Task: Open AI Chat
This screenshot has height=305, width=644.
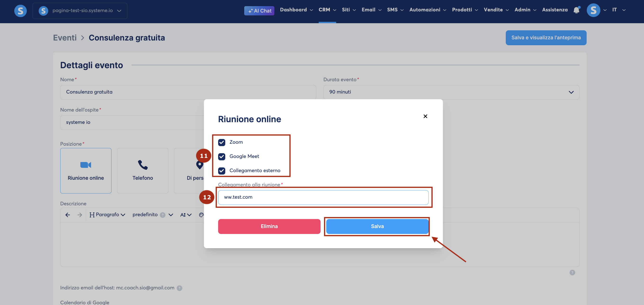Action: point(259,11)
